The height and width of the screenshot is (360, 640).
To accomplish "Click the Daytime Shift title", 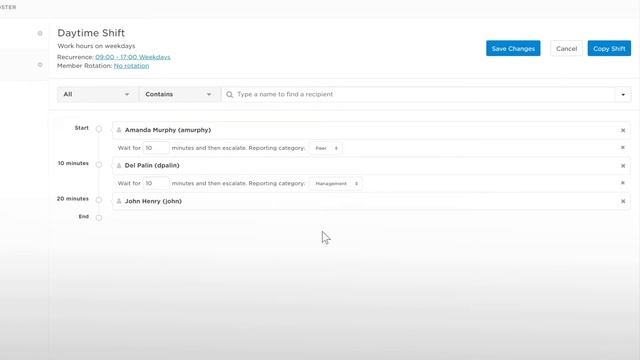I will 91,33.
